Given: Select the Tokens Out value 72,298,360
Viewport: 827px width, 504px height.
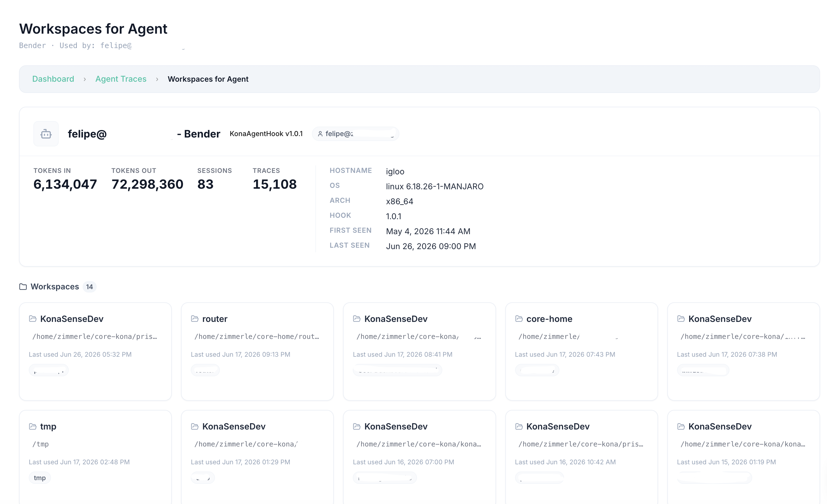Looking at the screenshot, I should pyautogui.click(x=147, y=184).
